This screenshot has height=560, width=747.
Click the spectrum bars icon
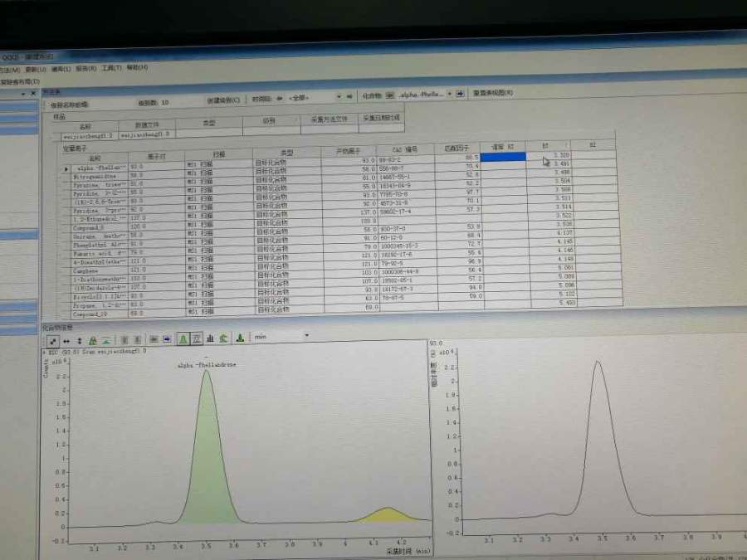[210, 338]
